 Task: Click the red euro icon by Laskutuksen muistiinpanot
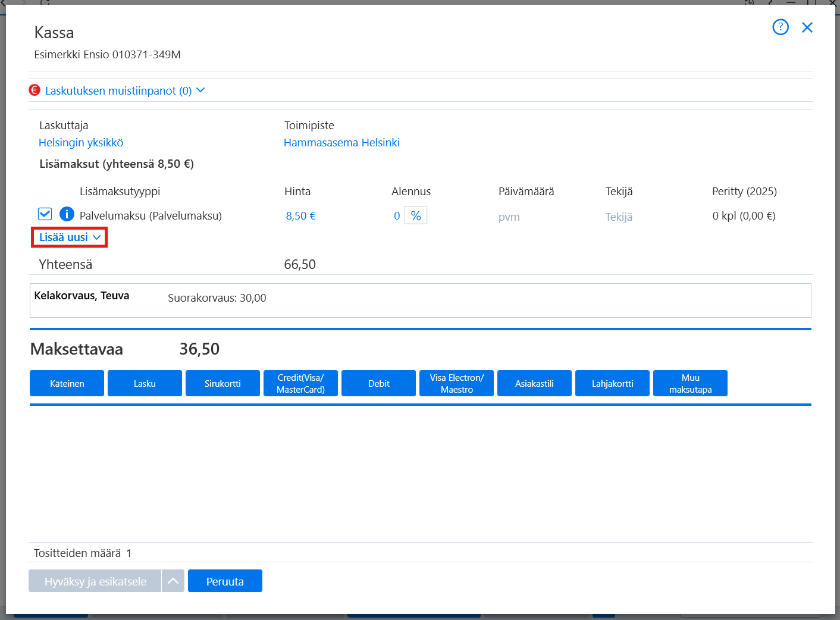point(35,90)
